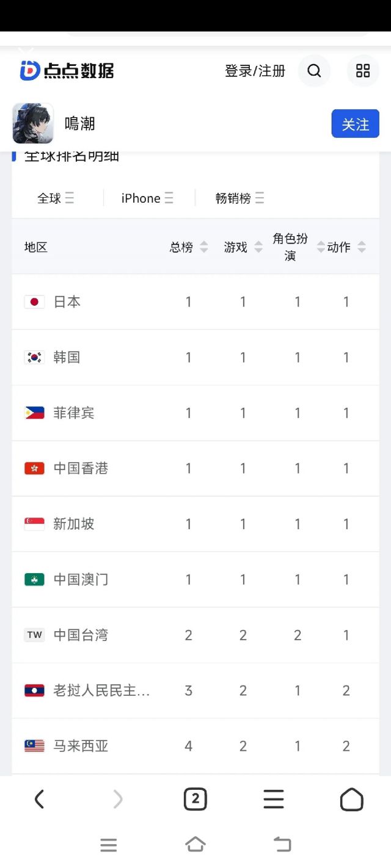Go to browser home page icon

[x=351, y=799]
